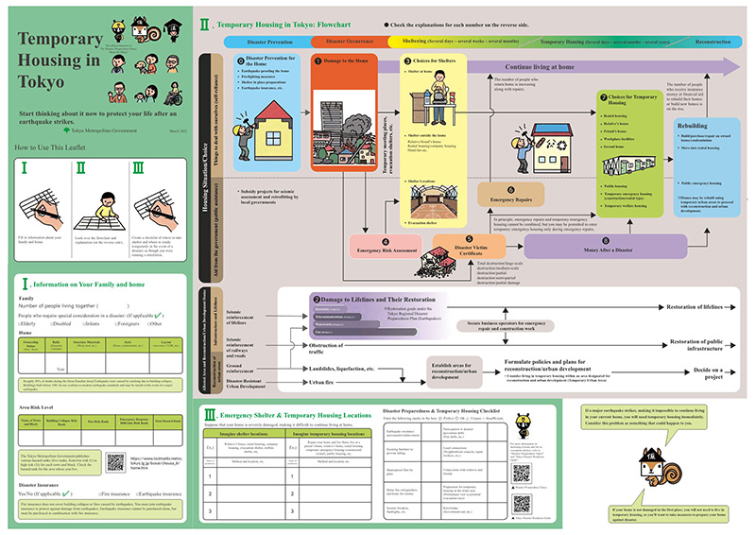Click the step III checklist-writing illustration
Image resolution: width=756 pixels, height=535 pixels.
click(x=157, y=211)
